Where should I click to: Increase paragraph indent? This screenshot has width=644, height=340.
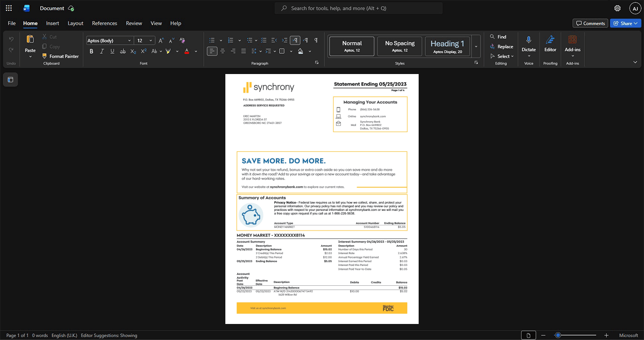pyautogui.click(x=284, y=41)
